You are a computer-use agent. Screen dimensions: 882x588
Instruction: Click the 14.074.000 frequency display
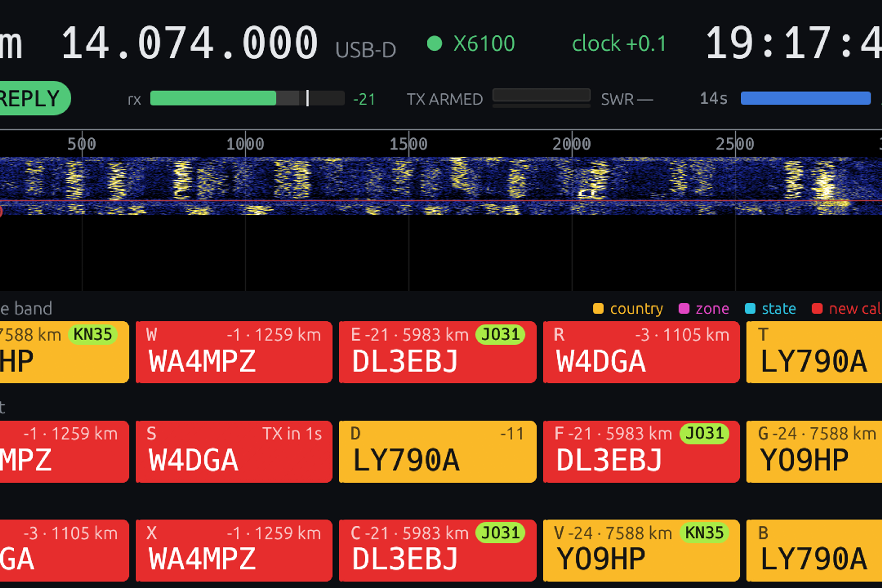pyautogui.click(x=190, y=43)
